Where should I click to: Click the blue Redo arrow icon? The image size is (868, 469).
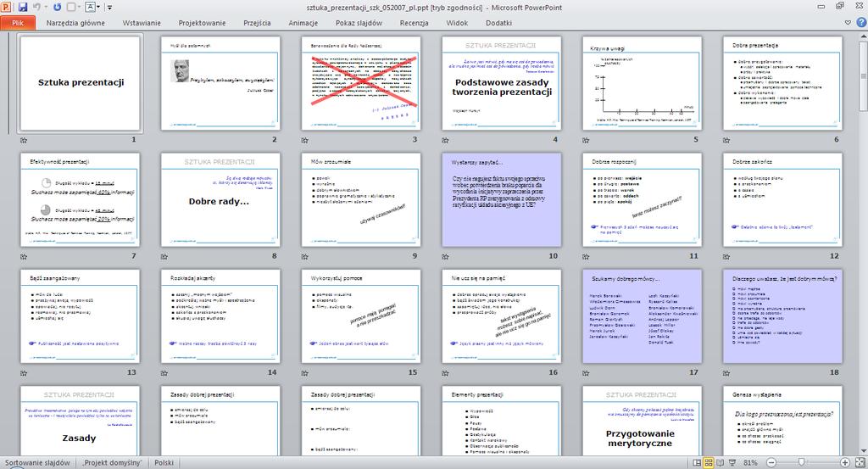(58, 7)
